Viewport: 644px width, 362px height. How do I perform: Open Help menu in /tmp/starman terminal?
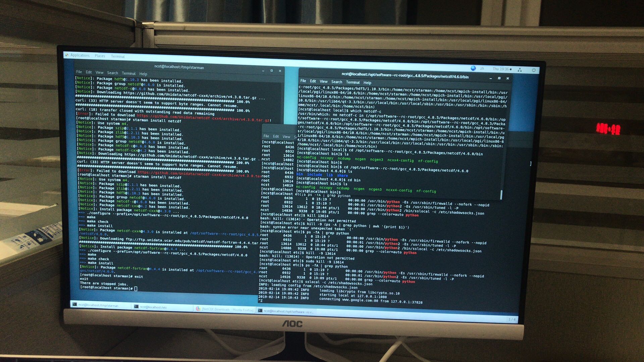coord(143,74)
